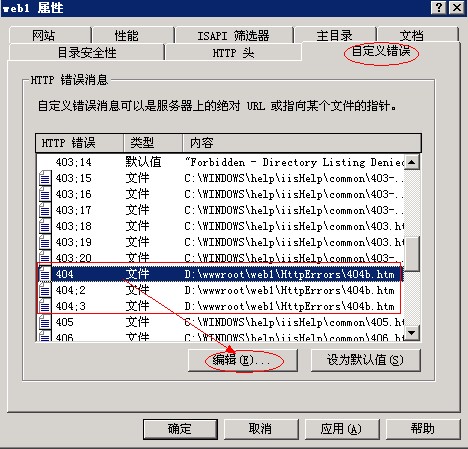Click the file icon of error 403;19
This screenshot has width=468, height=449.
click(45, 242)
